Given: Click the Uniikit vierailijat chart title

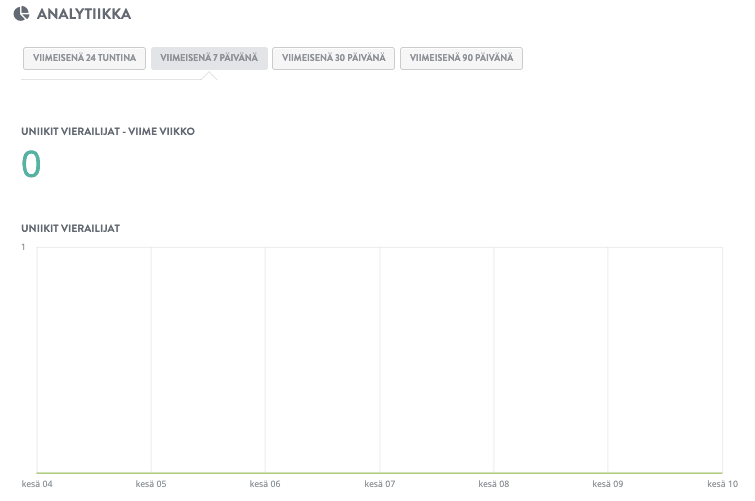Looking at the screenshot, I should (71, 229).
